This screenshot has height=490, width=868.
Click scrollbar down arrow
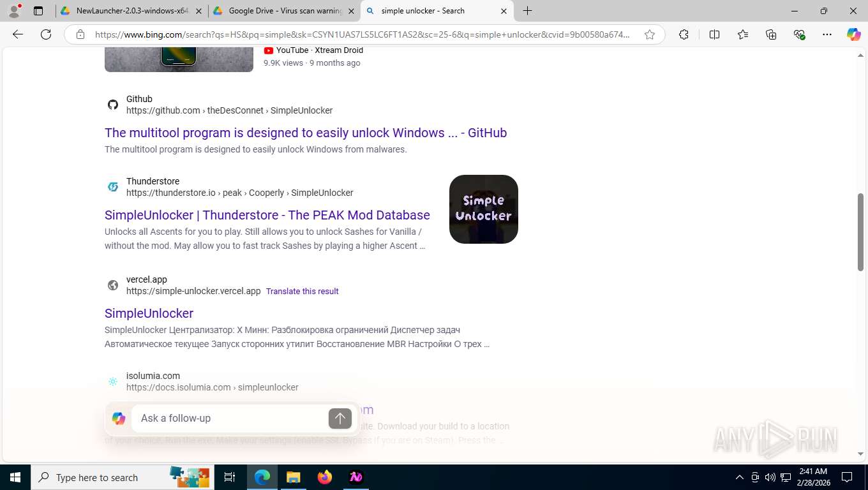click(x=860, y=454)
